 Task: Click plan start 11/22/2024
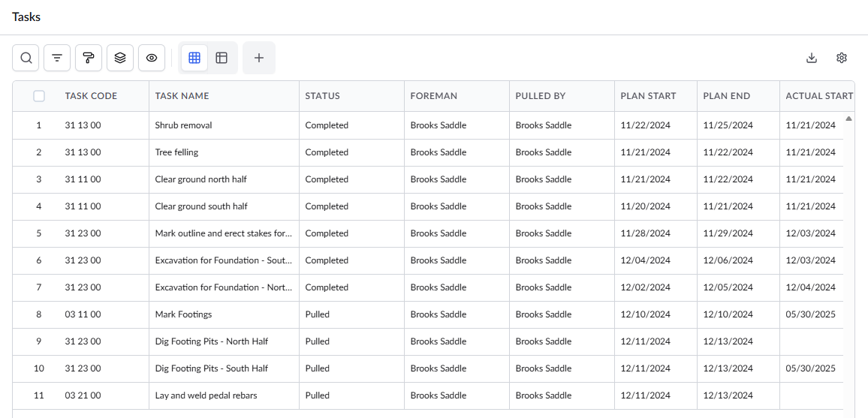[646, 125]
